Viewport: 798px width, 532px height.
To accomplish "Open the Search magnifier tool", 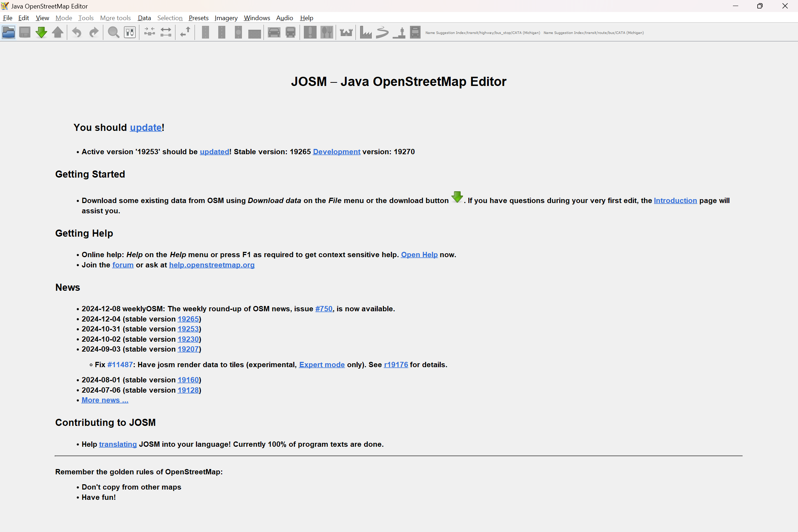I will (113, 33).
